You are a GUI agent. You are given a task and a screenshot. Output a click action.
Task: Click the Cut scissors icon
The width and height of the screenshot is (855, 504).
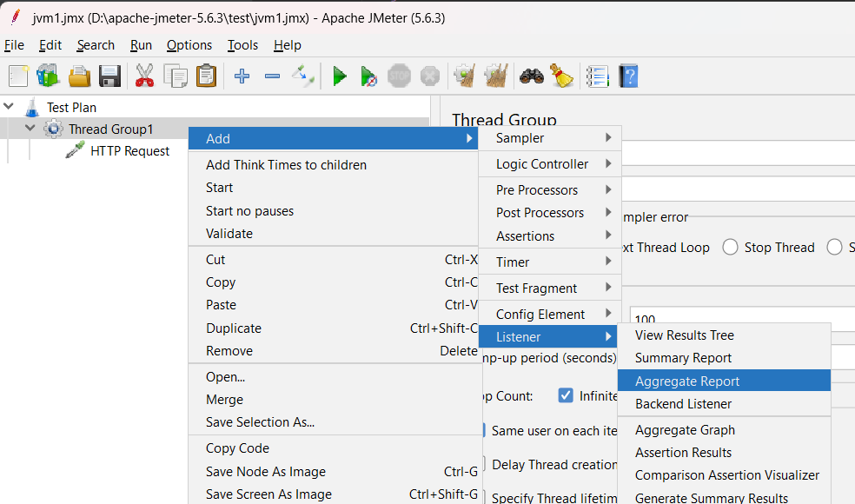(144, 76)
